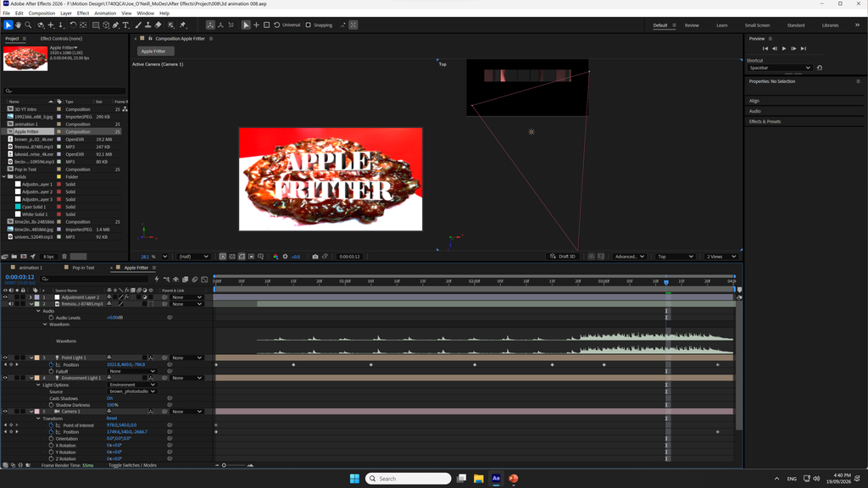This screenshot has height=488, width=868.
Task: Click the Cyan Solid 1 color swatch
Action: [18, 207]
